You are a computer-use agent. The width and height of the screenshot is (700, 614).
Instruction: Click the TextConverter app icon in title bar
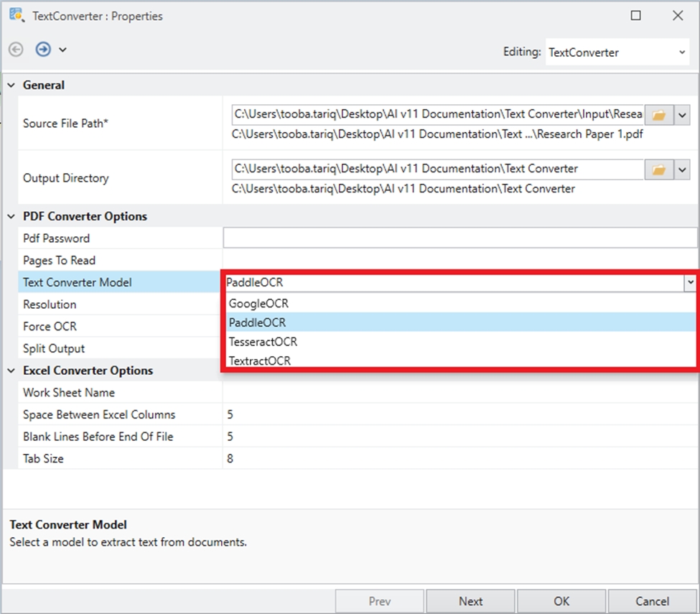click(x=16, y=15)
